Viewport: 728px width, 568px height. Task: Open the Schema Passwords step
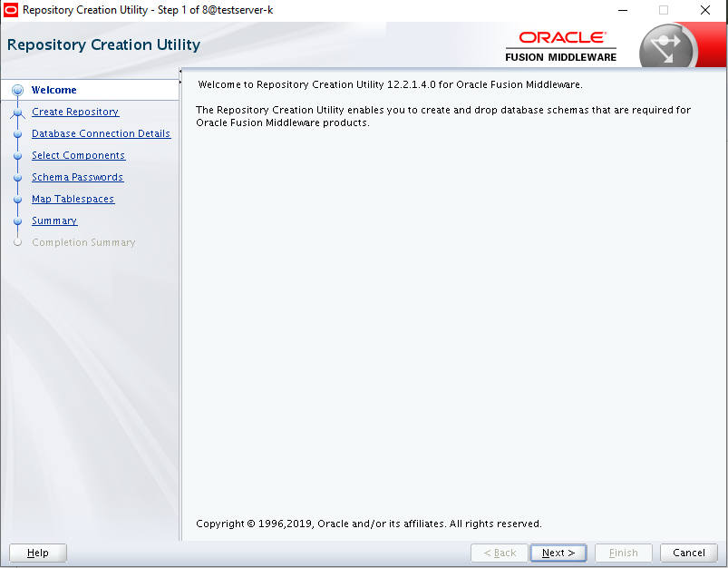click(x=78, y=177)
